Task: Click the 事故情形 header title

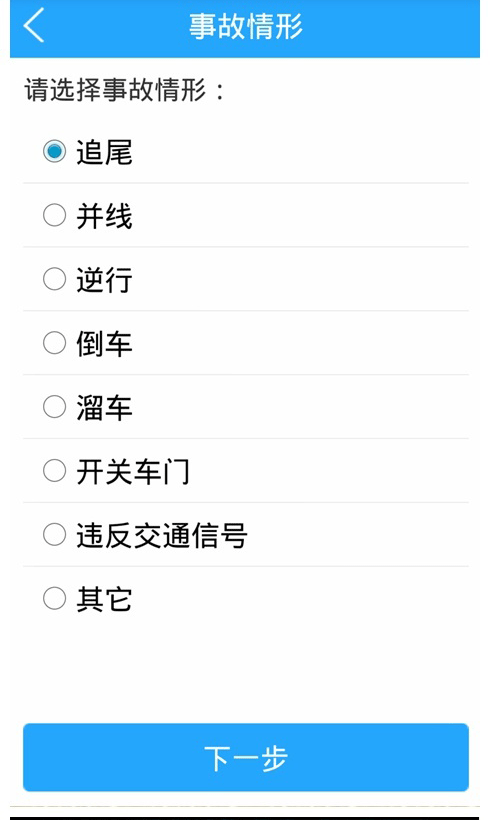Action: click(x=246, y=26)
